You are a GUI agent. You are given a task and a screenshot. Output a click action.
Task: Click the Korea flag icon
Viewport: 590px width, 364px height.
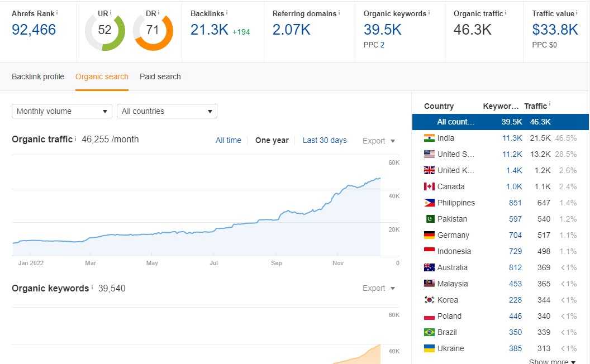(x=429, y=300)
